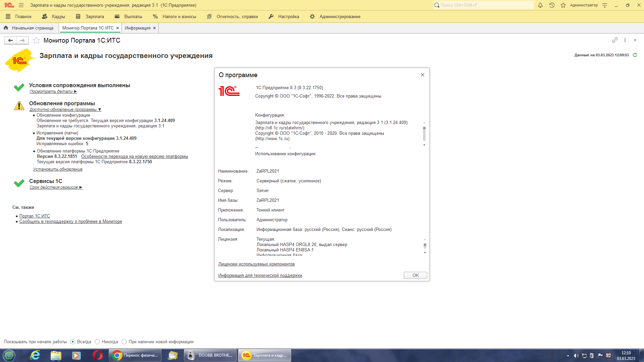Open the Зарплата section

click(x=90, y=16)
